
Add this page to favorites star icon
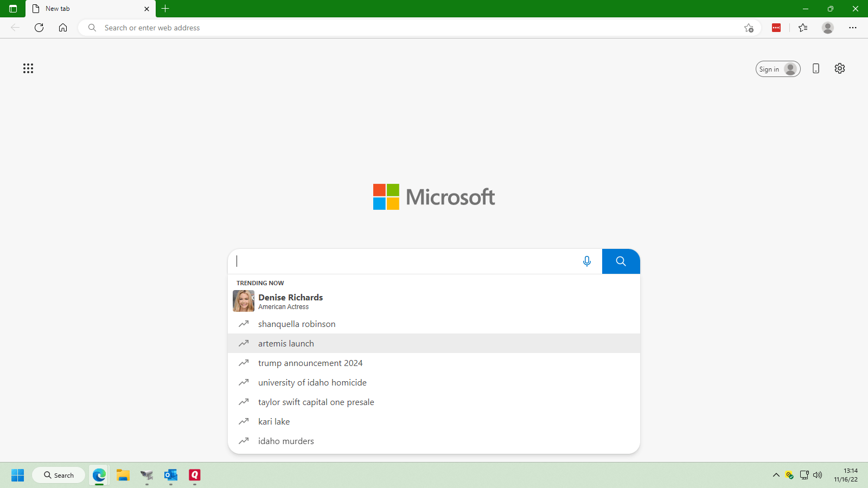(x=749, y=28)
